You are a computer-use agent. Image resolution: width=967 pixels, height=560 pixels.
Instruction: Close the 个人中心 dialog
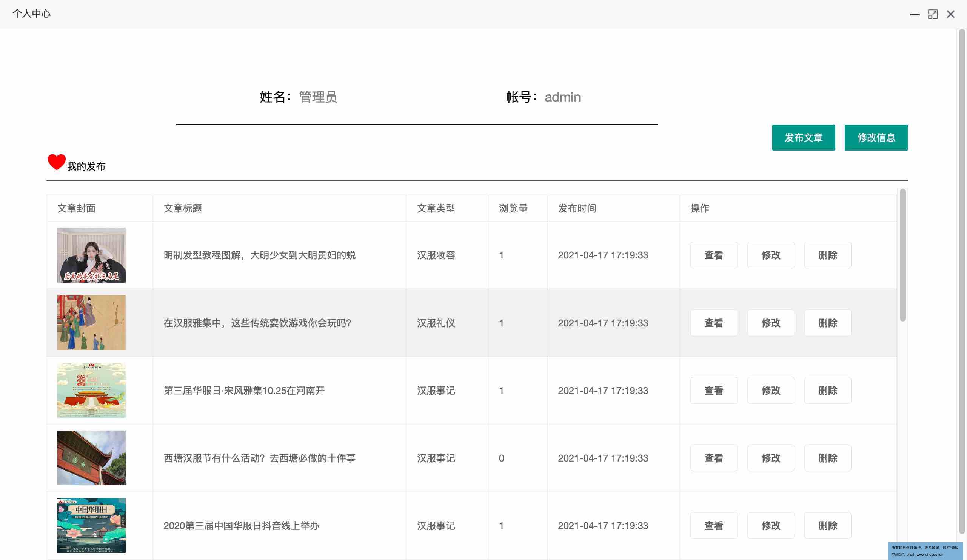point(950,14)
